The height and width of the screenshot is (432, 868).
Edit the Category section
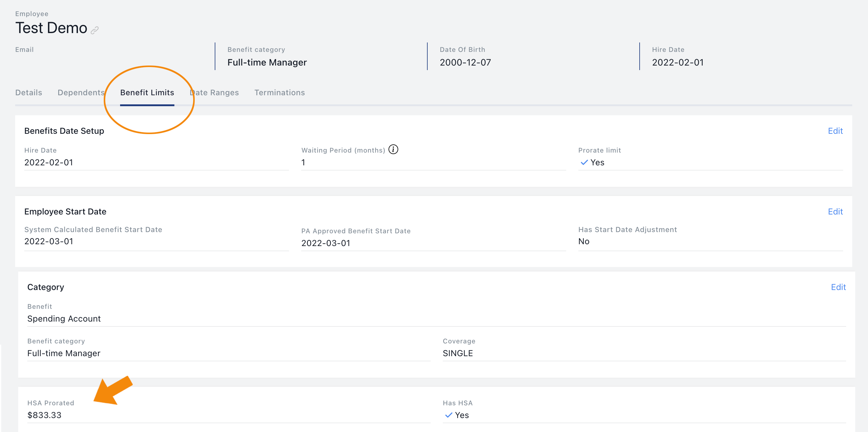point(838,287)
